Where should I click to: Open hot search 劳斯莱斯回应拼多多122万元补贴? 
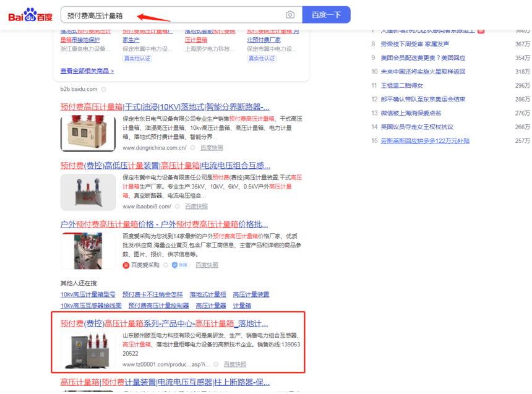(x=425, y=141)
